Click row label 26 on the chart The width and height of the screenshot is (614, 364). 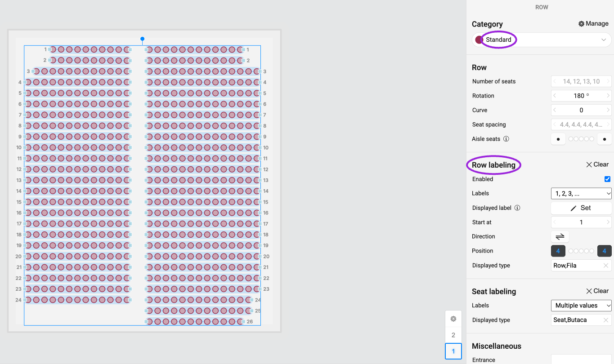[x=250, y=322]
